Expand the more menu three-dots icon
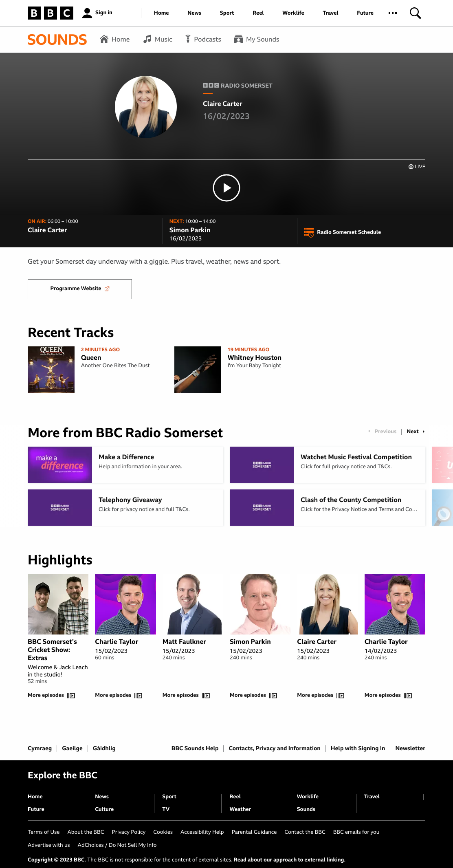This screenshot has width=453, height=868. pyautogui.click(x=393, y=13)
